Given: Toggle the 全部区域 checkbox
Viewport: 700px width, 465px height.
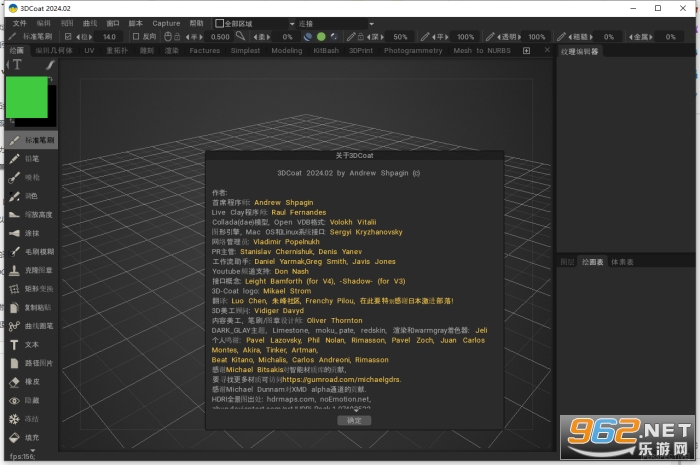Looking at the screenshot, I should click(x=220, y=23).
